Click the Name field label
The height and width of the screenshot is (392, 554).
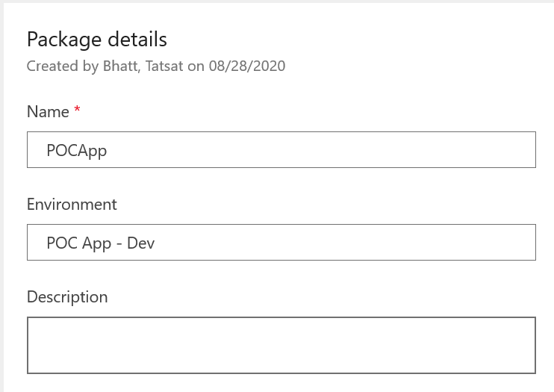point(48,112)
